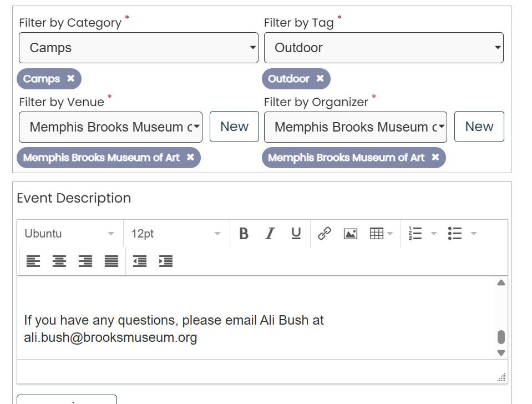Open the insert image tool
532x404 pixels.
[351, 234]
